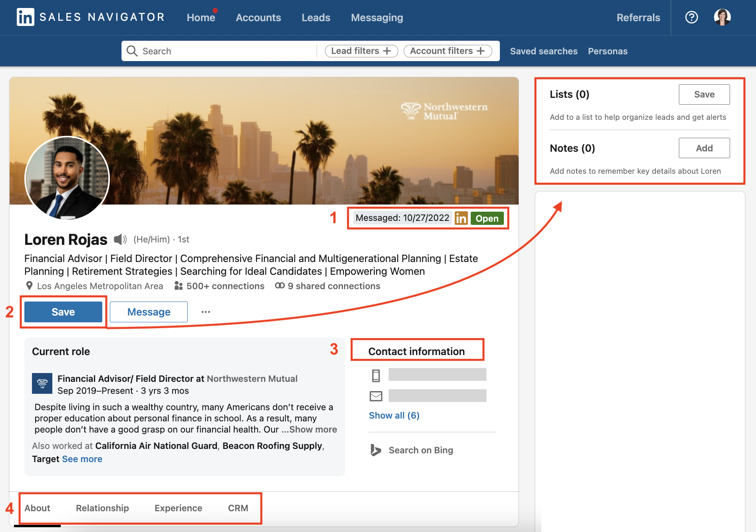Add an Account filter
Viewport: 756px width, 532px height.
tap(448, 51)
